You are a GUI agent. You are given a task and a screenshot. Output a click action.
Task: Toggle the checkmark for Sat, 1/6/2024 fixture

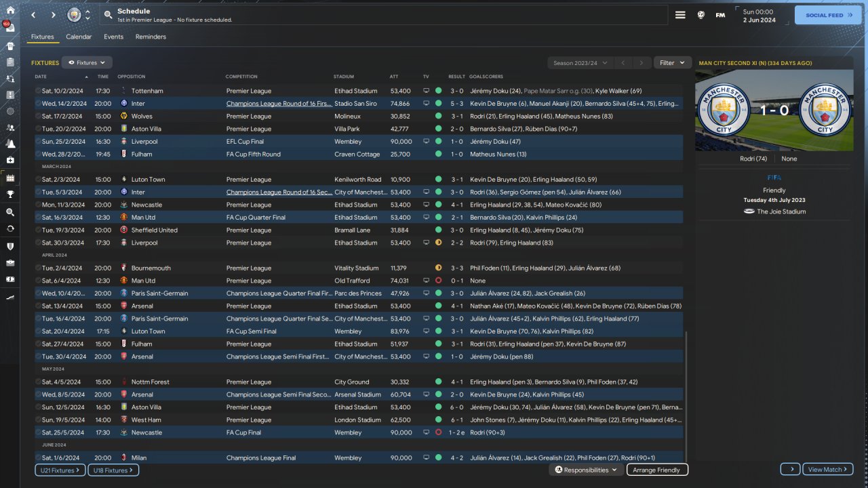click(38, 458)
